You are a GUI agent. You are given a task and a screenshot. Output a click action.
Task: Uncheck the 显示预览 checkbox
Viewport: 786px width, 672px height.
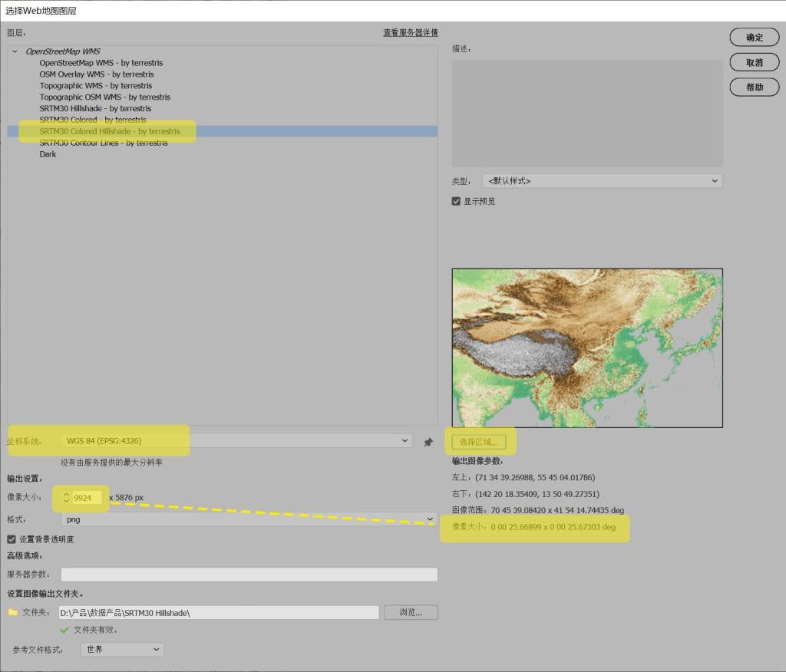tap(456, 201)
